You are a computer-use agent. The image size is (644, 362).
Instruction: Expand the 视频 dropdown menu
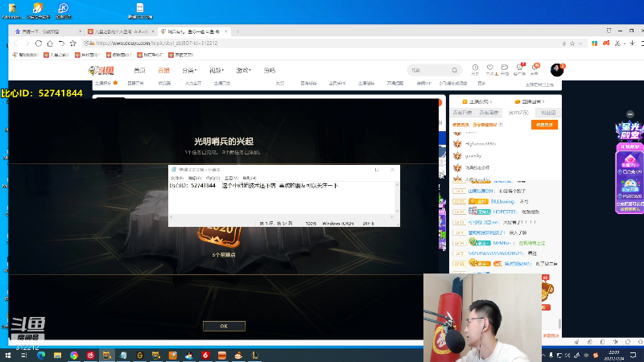(x=216, y=70)
